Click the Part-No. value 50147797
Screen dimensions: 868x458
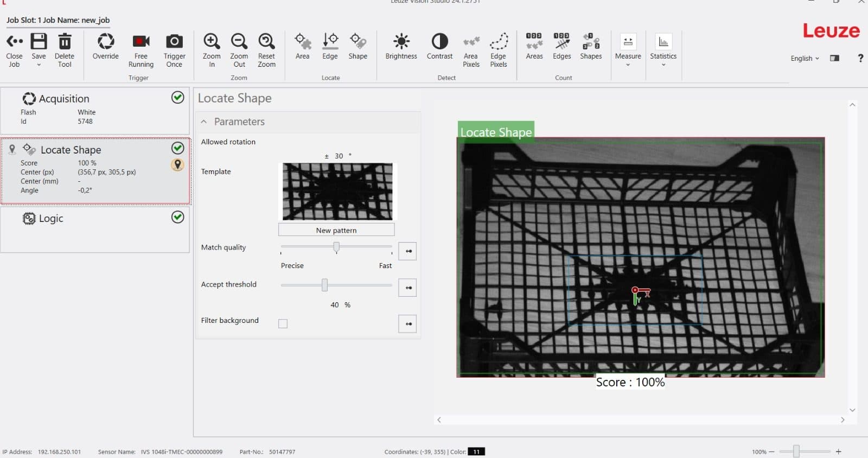[282, 451]
